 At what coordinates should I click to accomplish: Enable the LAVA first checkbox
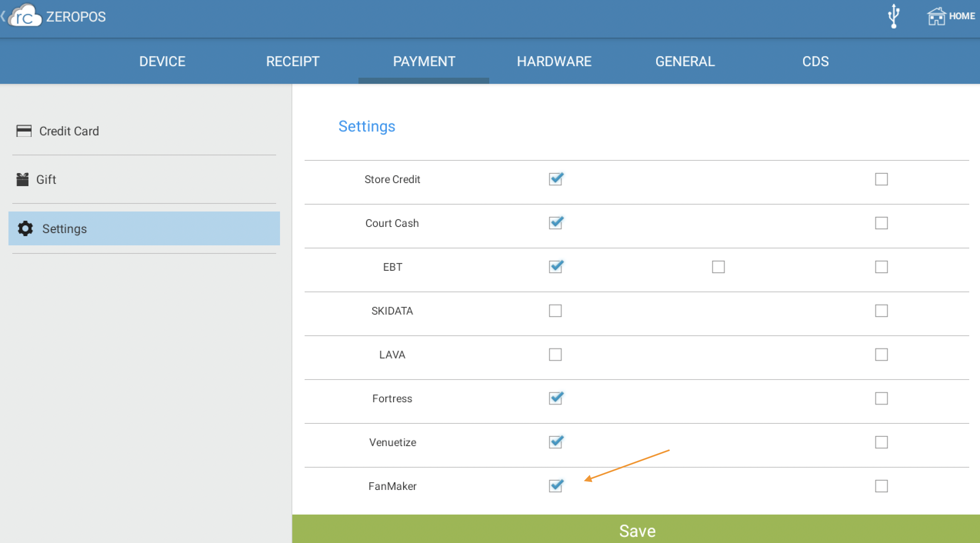coord(555,355)
